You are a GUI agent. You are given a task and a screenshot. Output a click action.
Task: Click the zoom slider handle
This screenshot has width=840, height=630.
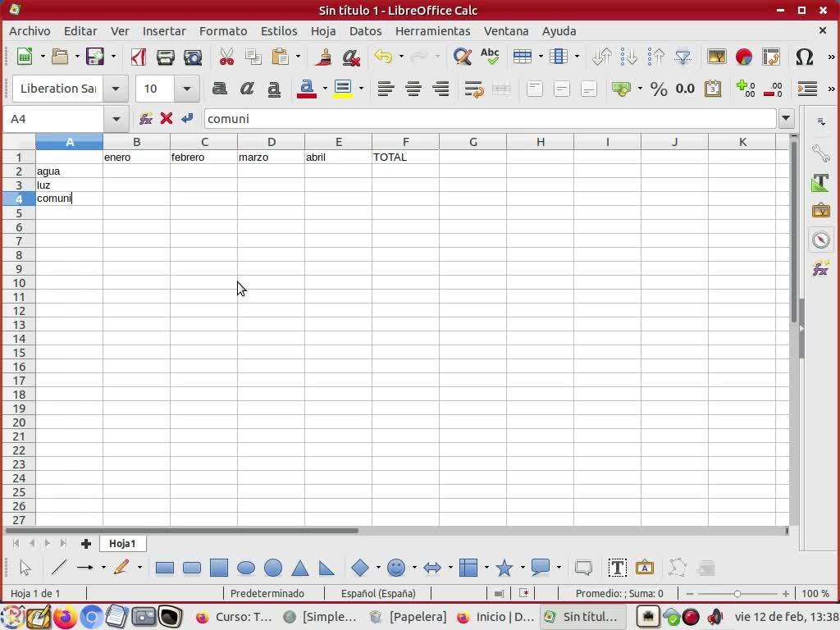click(x=737, y=594)
